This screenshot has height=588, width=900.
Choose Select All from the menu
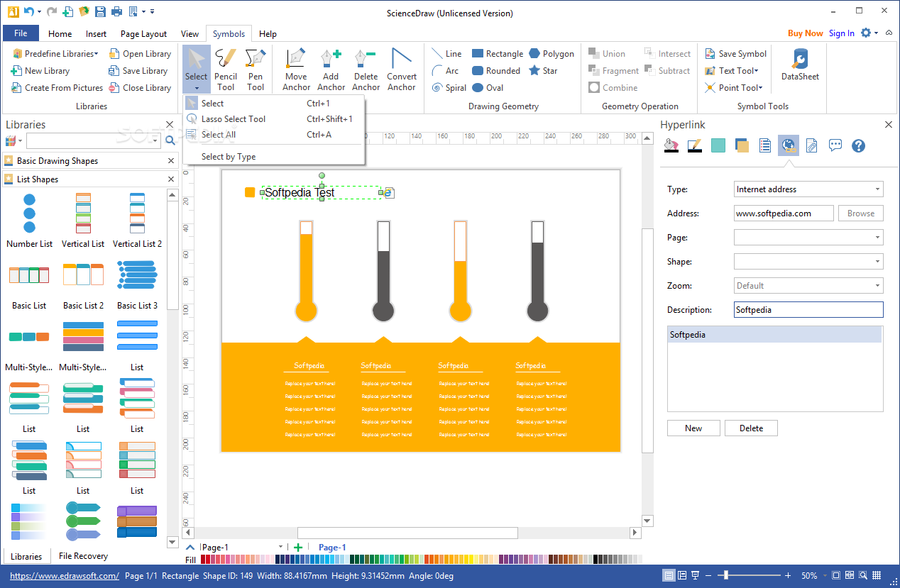point(273,135)
